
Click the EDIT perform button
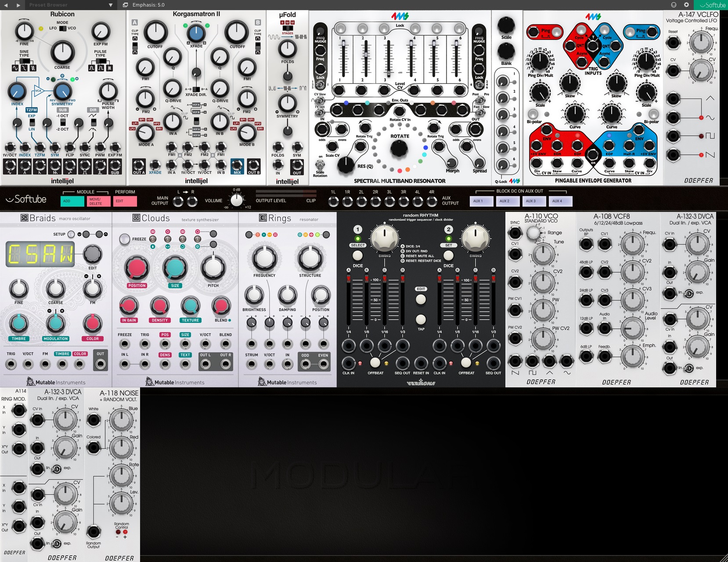click(125, 201)
